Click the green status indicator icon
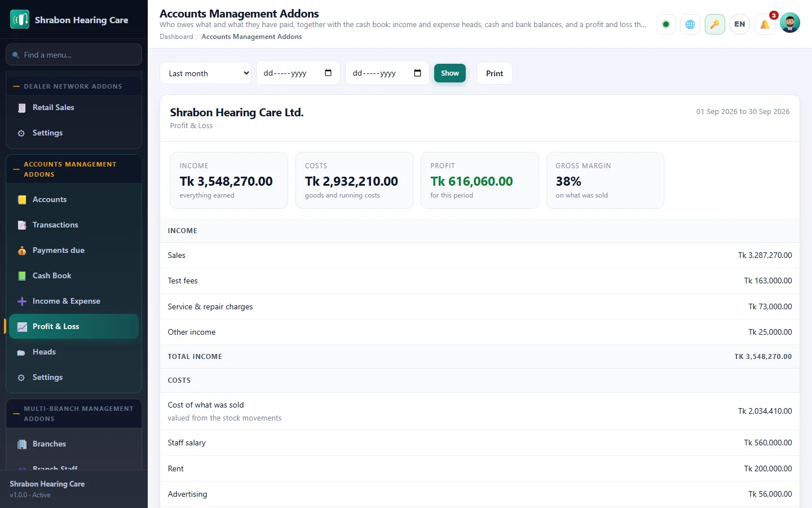The height and width of the screenshot is (508, 812). 666,24
